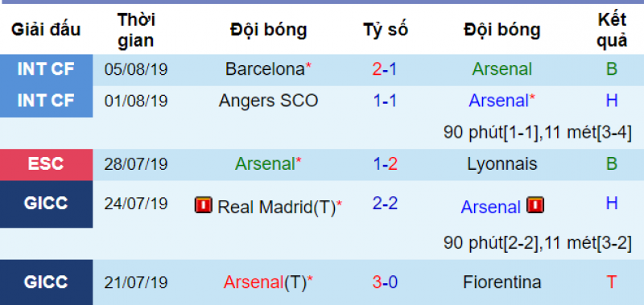Open the Fiorentina team link
This screenshot has height=305, width=644.
pos(502,282)
